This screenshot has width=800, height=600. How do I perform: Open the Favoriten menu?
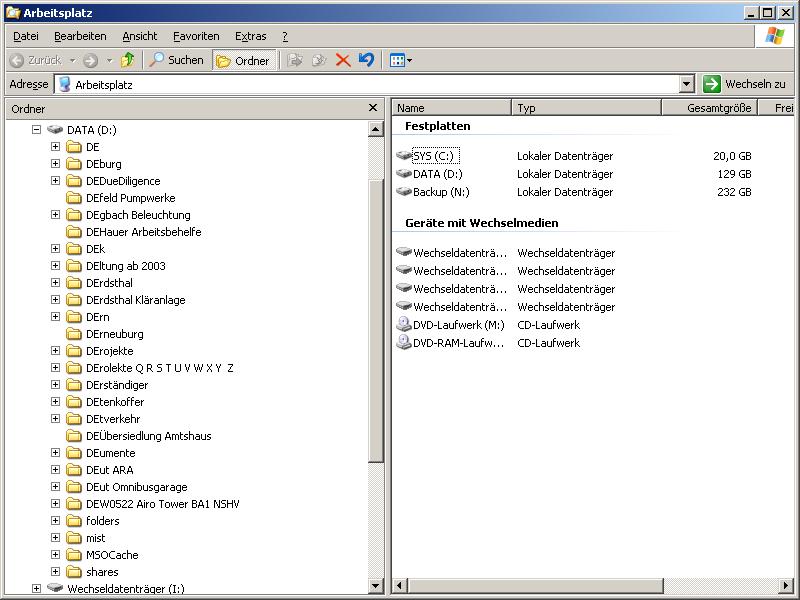point(196,36)
